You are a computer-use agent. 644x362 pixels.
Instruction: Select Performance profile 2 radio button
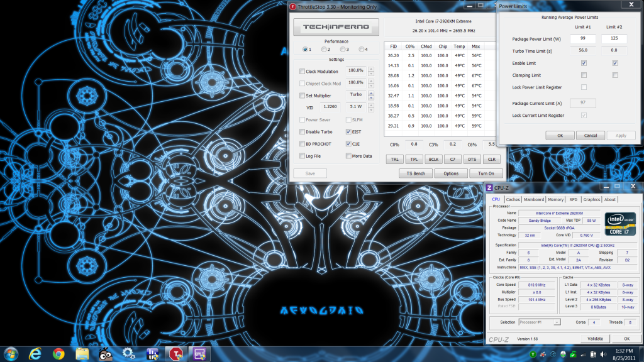[324, 49]
